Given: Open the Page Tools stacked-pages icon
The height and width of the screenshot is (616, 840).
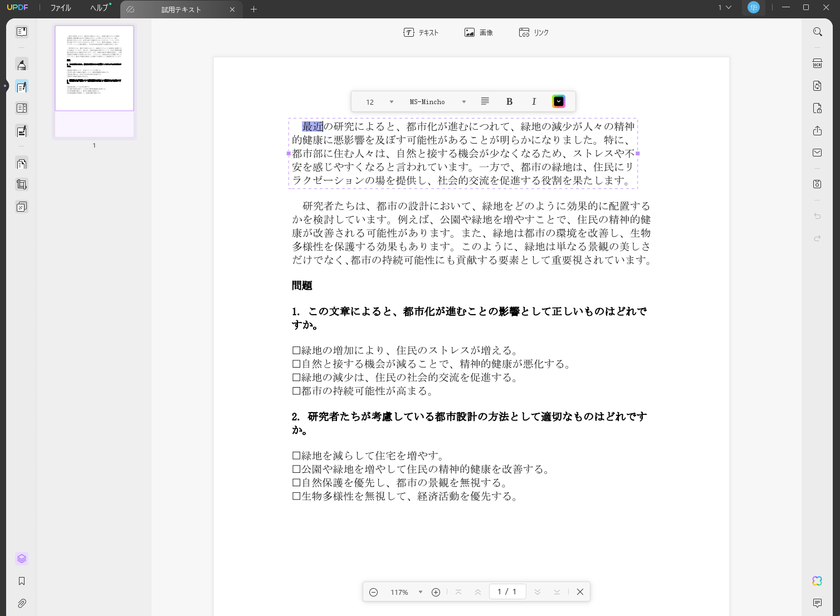Looking at the screenshot, I should tap(22, 207).
